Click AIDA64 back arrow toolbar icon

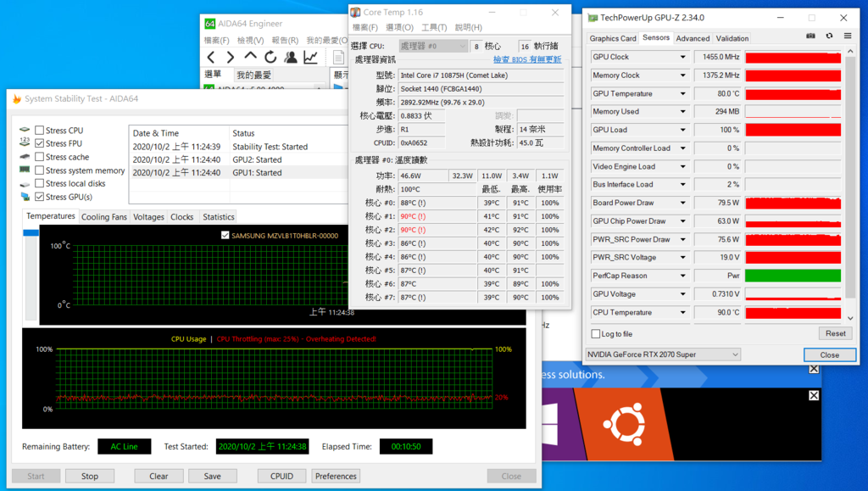[211, 57]
